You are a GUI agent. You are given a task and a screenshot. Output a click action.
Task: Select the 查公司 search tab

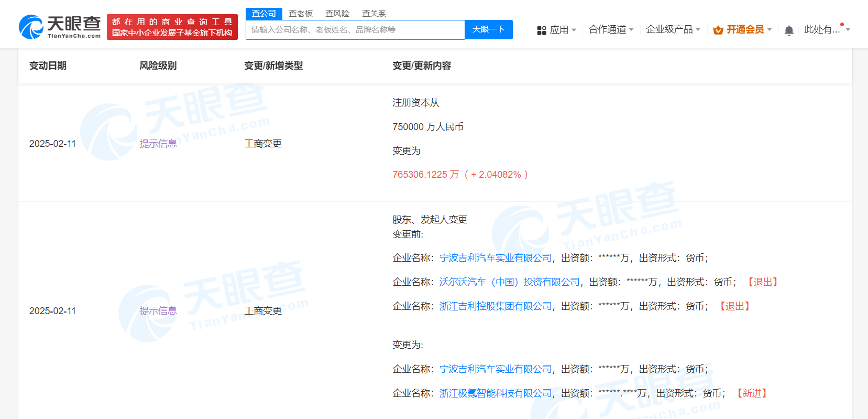(264, 14)
